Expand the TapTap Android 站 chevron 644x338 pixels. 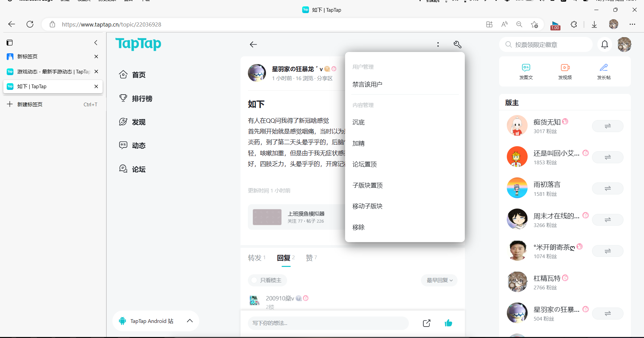pyautogui.click(x=190, y=321)
